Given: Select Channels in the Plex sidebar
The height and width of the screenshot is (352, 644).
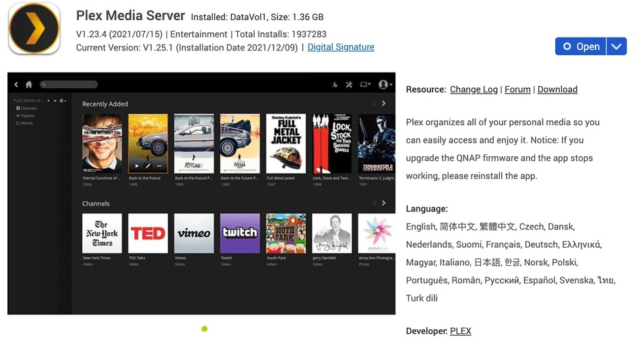Looking at the screenshot, I should click(27, 108).
